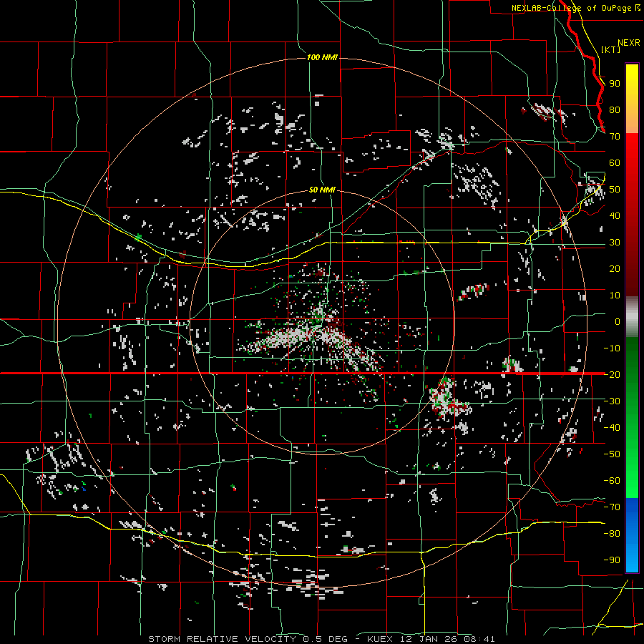Click the "[KT]" units label
This screenshot has height=644, width=644.
pyautogui.click(x=611, y=49)
